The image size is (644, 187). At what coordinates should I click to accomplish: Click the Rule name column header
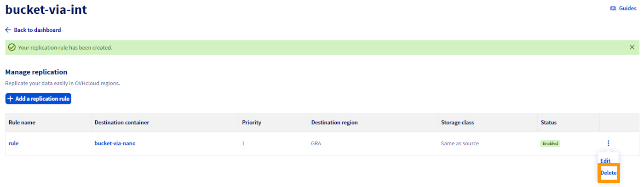22,123
